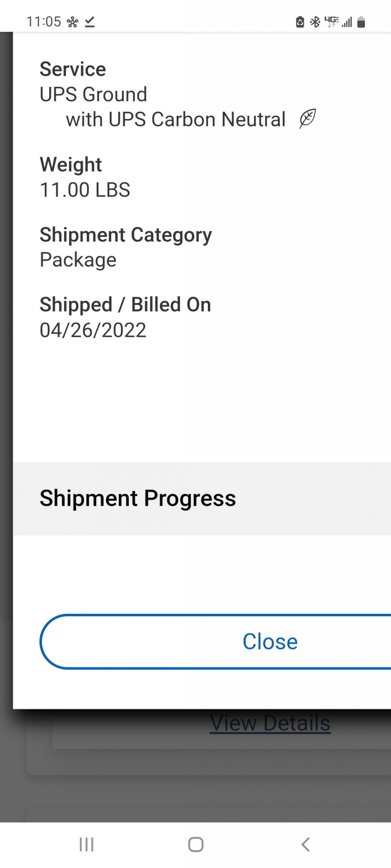Close the shipment details dialog
This screenshot has width=391, height=868.
[x=270, y=641]
